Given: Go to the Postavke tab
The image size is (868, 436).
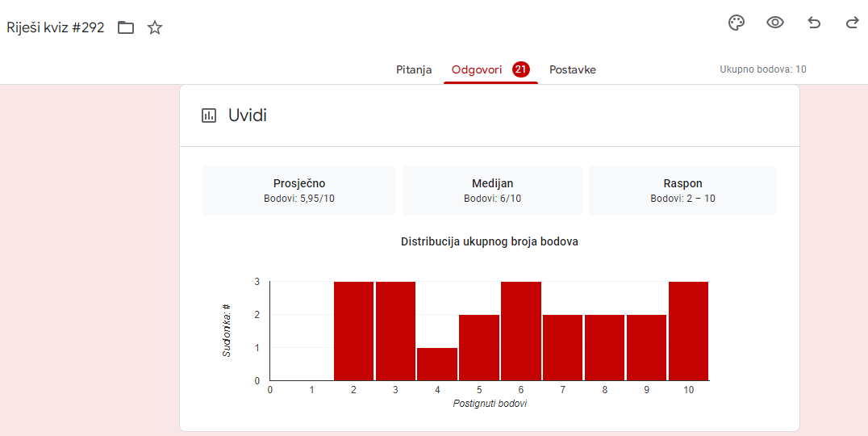Looking at the screenshot, I should tap(573, 69).
